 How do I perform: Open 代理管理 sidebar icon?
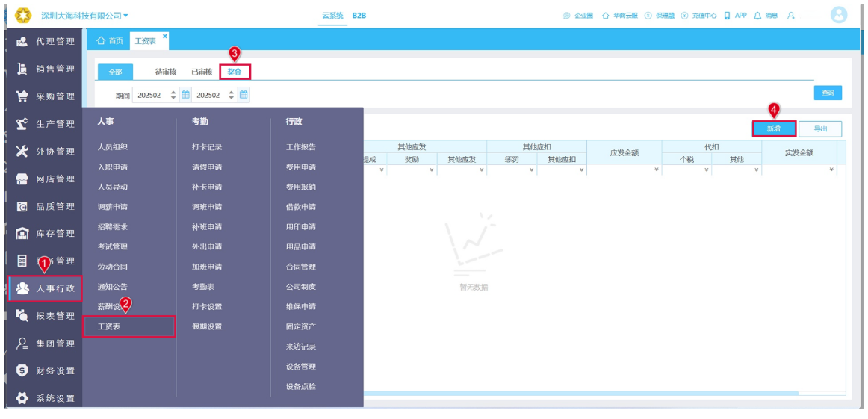click(x=22, y=42)
